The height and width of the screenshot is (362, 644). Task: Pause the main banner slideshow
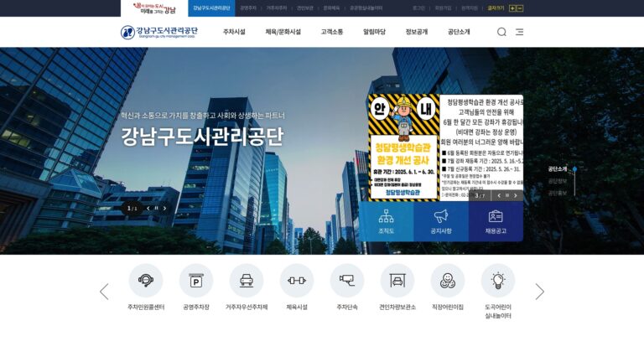click(x=156, y=208)
